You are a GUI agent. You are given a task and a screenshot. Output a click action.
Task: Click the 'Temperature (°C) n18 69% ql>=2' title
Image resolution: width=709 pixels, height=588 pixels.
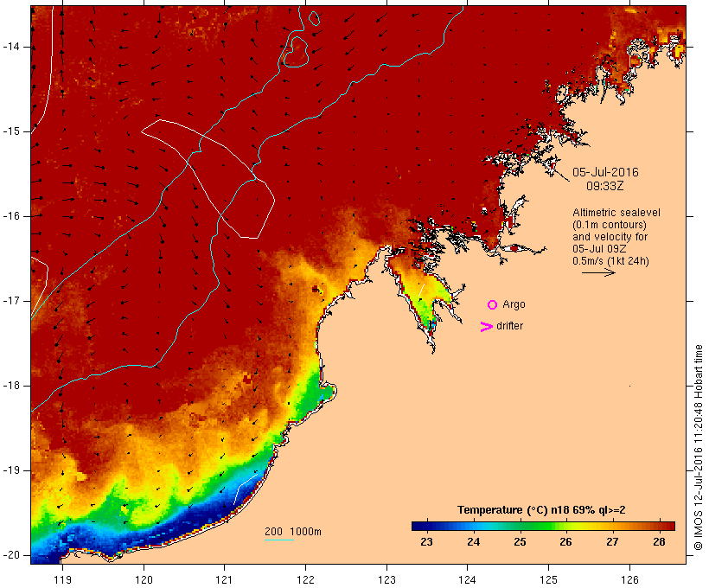click(x=541, y=510)
